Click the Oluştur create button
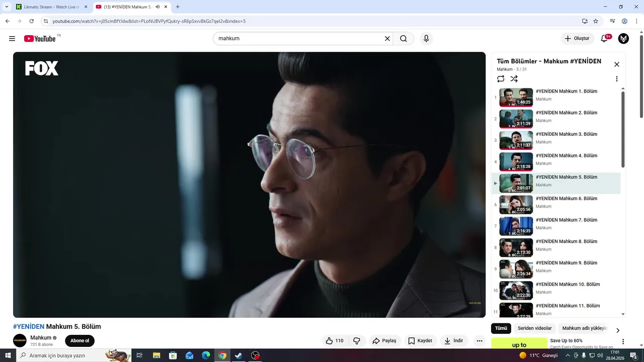Screen dimensions: 644x362 pos(577,39)
